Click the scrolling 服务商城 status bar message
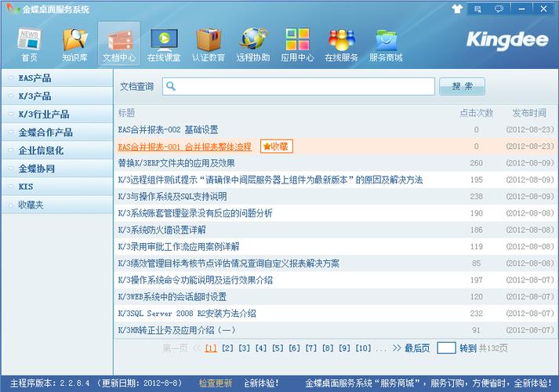559x392 pixels. point(429,383)
